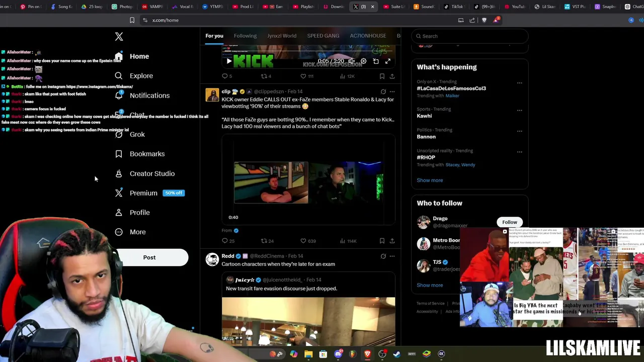
Task: Switch to the SPEED GANG tab
Action: click(323, 36)
